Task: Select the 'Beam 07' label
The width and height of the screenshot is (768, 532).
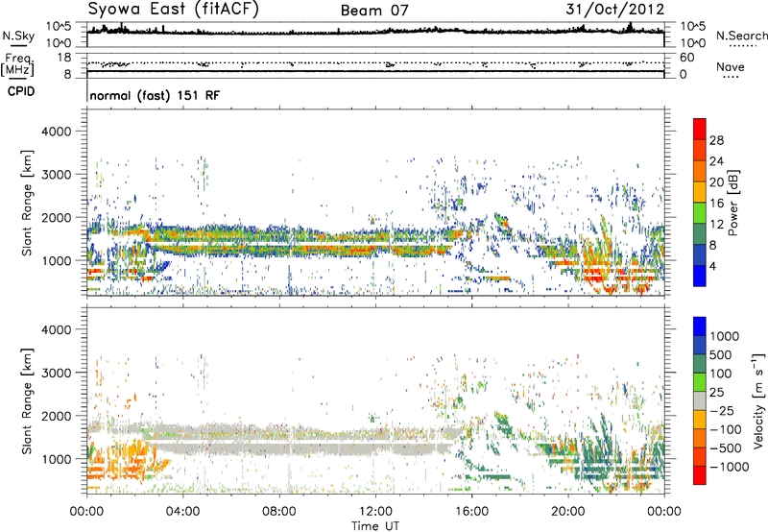Action: tap(374, 11)
